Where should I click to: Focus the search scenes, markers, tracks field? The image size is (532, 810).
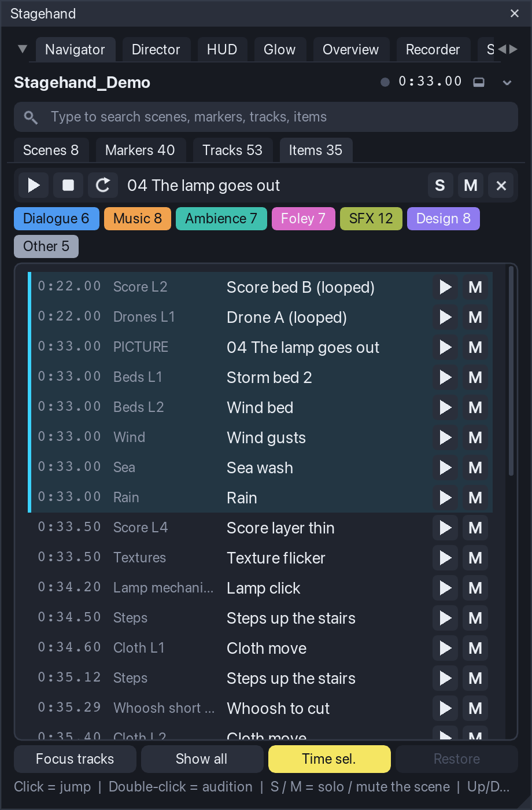266,117
